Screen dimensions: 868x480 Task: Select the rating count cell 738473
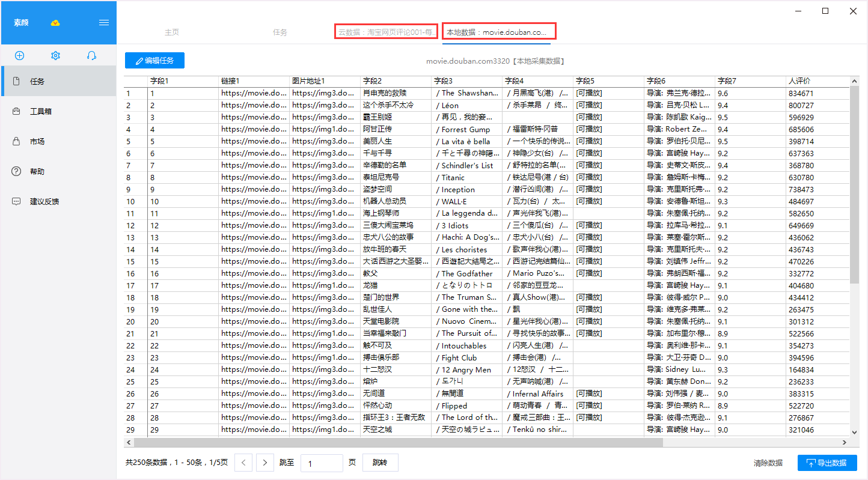[x=818, y=189]
